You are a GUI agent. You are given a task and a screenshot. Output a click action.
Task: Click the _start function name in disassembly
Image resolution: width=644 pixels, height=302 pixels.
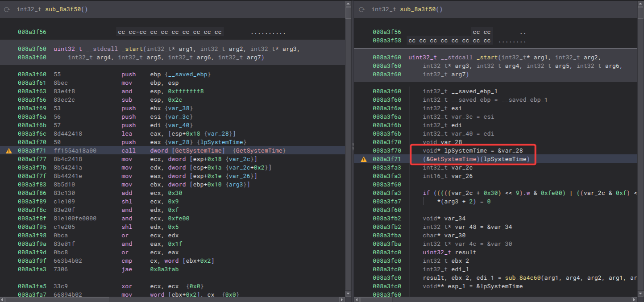pyautogui.click(x=132, y=49)
